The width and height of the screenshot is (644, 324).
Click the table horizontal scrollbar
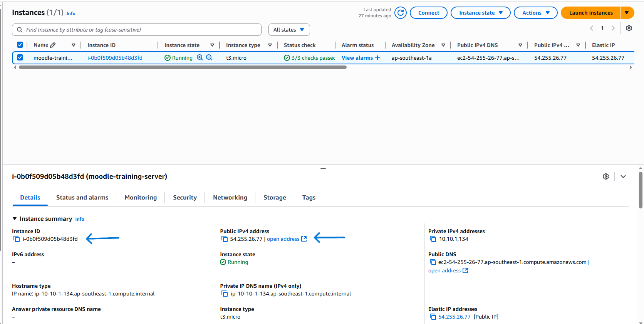pos(183,67)
